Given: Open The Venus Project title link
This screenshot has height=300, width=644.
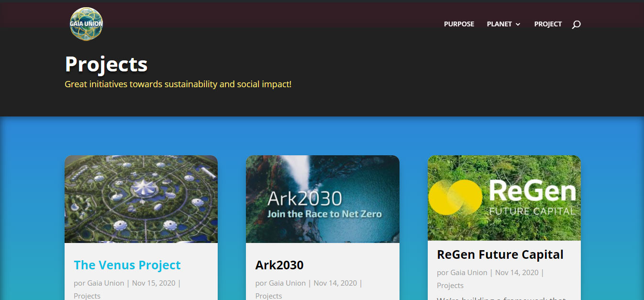Looking at the screenshot, I should pos(127,265).
